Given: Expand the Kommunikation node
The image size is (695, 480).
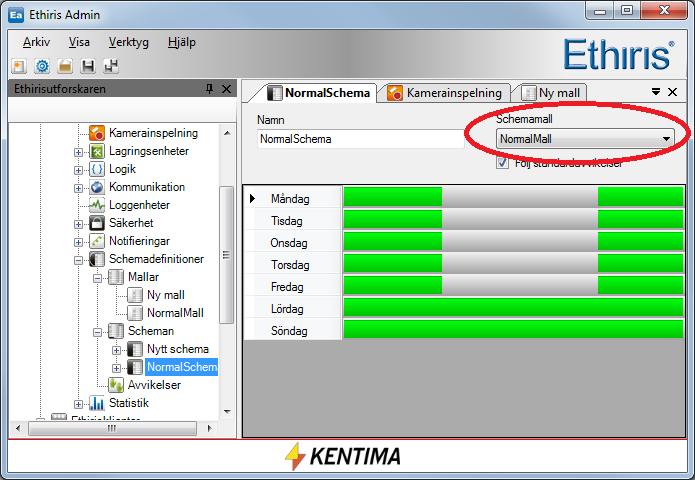Looking at the screenshot, I should [78, 188].
